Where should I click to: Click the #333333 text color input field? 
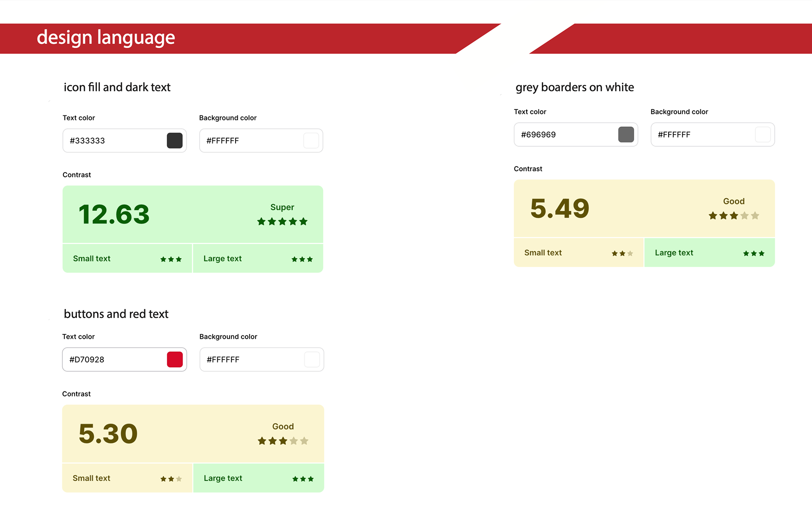pos(114,141)
